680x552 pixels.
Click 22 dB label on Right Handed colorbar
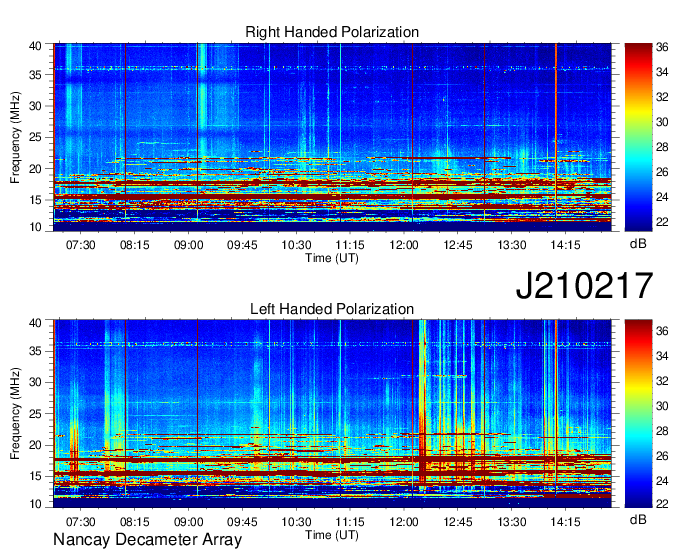[x=662, y=222]
